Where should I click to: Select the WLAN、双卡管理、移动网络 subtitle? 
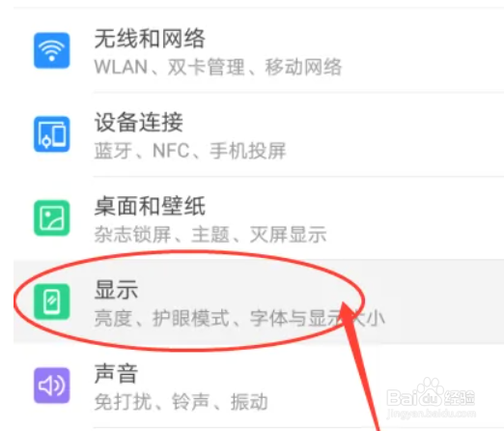tap(218, 67)
